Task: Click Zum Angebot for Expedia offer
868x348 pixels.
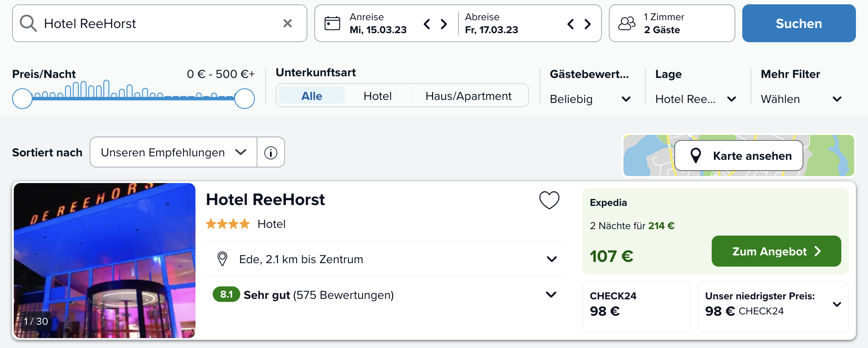Action: (x=776, y=251)
